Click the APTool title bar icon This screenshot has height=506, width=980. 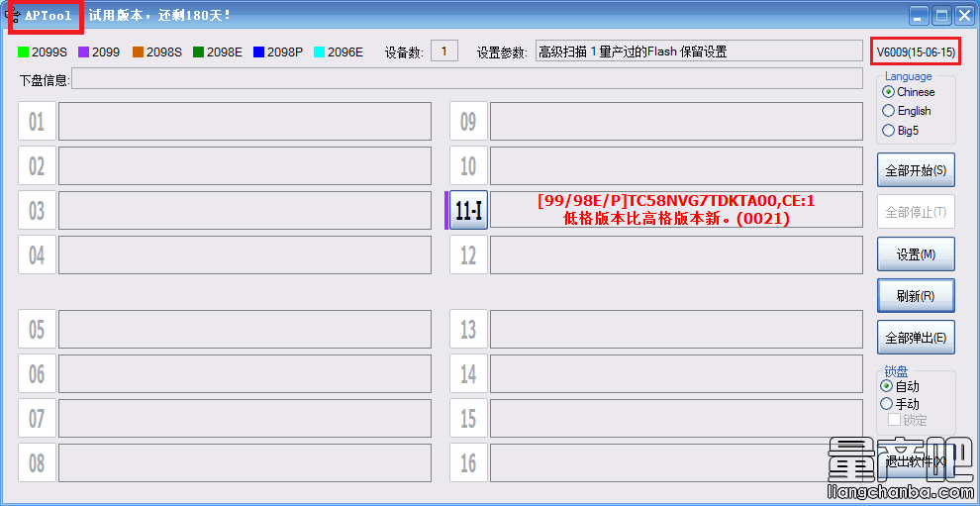(12, 16)
